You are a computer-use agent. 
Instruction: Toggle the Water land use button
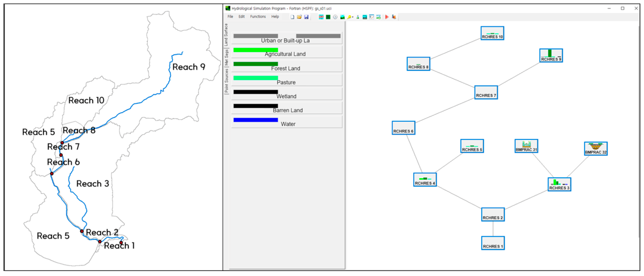pyautogui.click(x=287, y=122)
